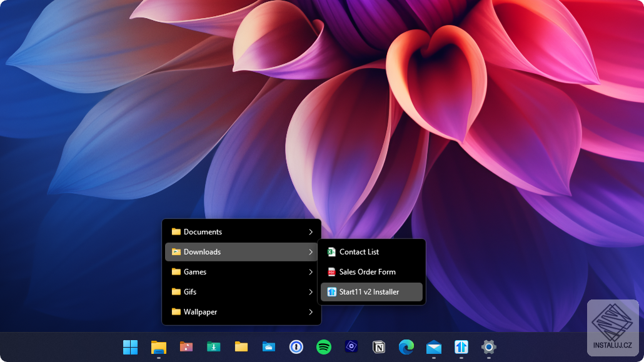The image size is (644, 362).
Task: Click the green downloads folder taskbar icon
Action: [213, 346]
